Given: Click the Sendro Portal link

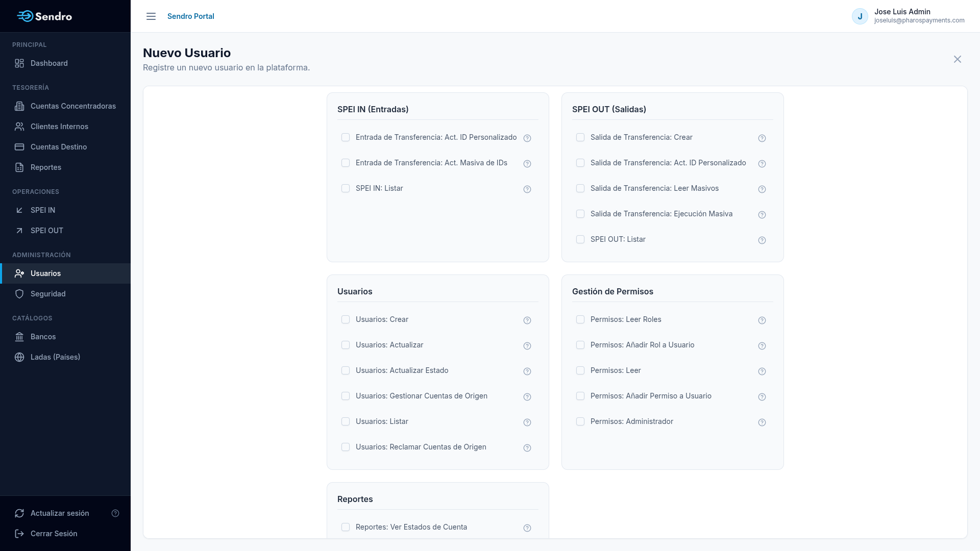Looking at the screenshot, I should click(191, 16).
